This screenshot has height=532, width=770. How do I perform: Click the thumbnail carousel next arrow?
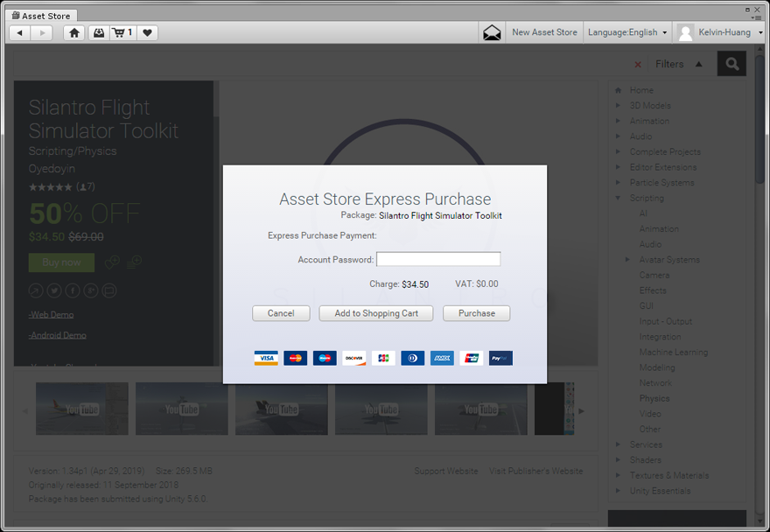click(x=582, y=410)
